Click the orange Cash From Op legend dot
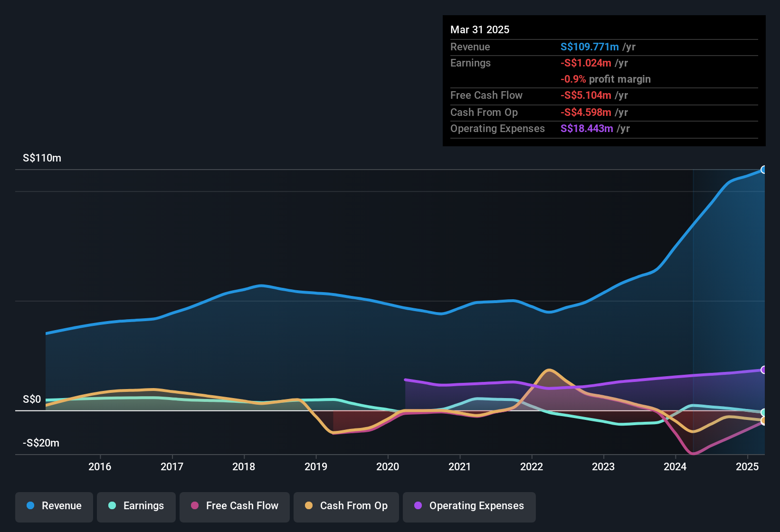Screen dimensions: 780x532 click(309, 506)
